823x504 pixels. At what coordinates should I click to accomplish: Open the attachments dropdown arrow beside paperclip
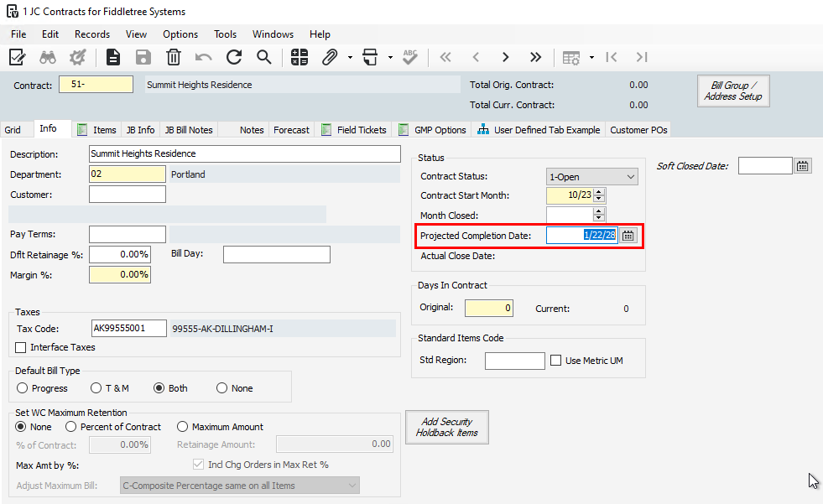(350, 57)
